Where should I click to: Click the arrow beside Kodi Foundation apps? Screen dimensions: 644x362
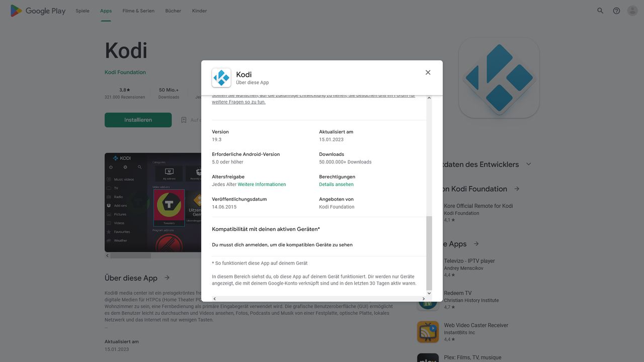tap(517, 189)
